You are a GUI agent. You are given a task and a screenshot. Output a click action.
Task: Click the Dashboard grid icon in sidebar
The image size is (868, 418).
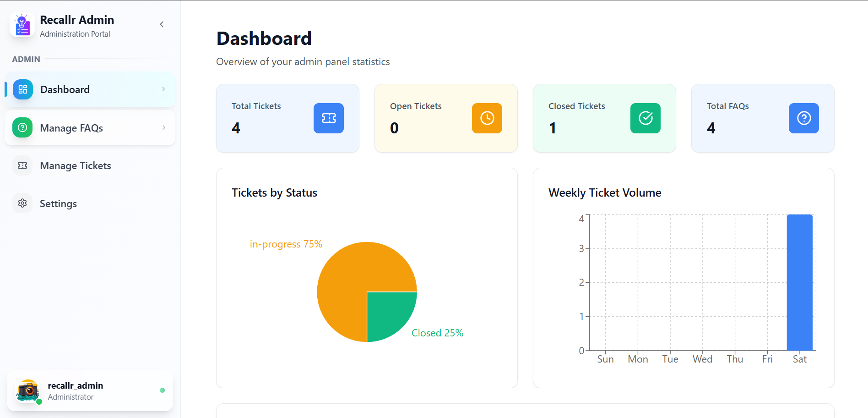point(22,89)
